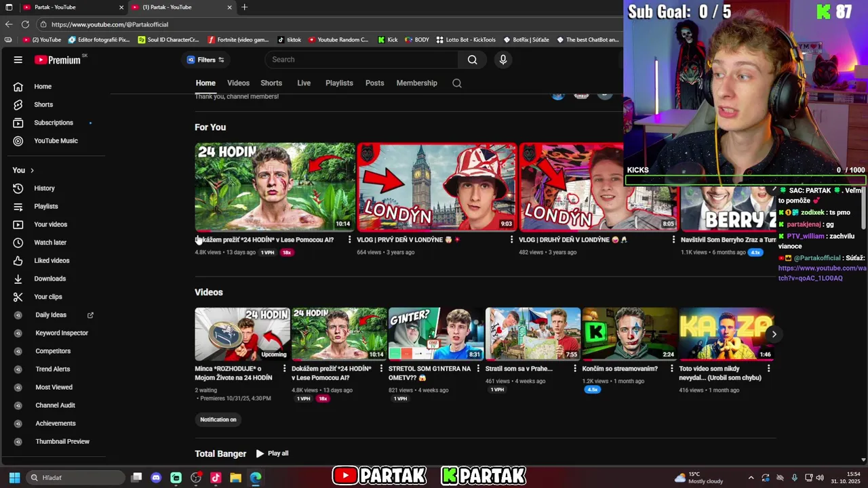Click the channel search magnifier icon
The image size is (868, 488).
pyautogui.click(x=457, y=83)
